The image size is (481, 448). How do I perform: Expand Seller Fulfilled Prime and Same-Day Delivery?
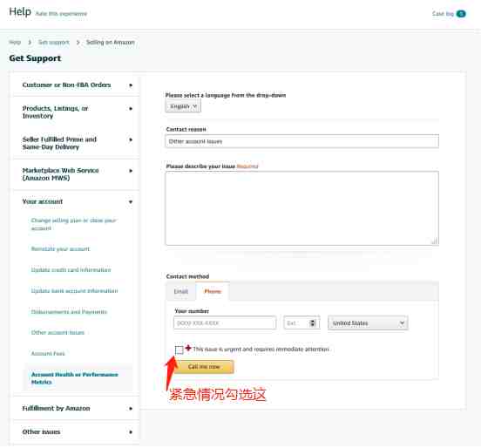(x=76, y=143)
